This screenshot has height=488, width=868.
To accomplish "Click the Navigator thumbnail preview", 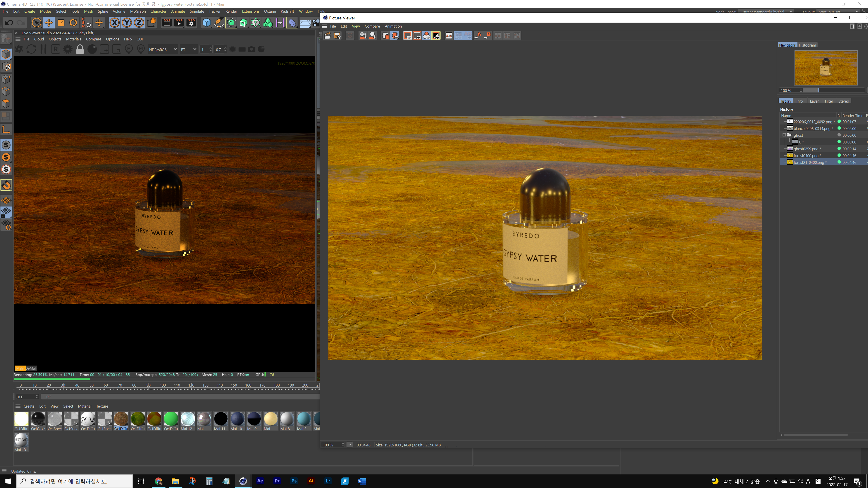I will 826,68.
